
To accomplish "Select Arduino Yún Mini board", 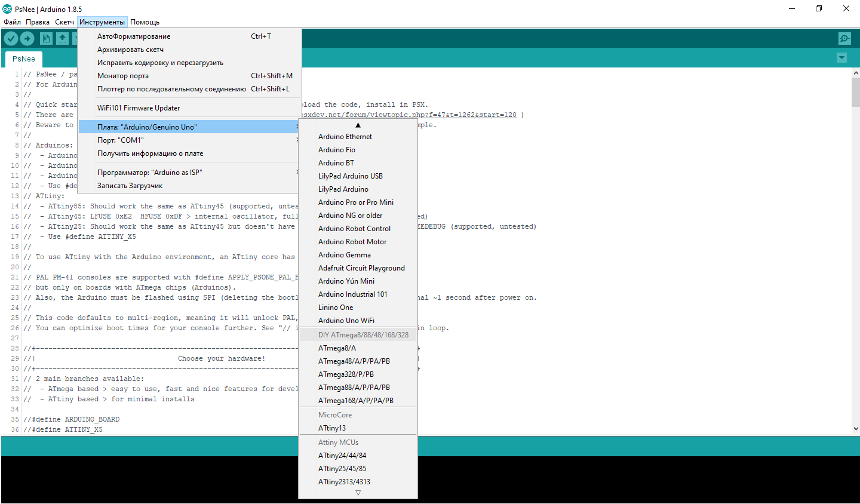I will coord(358,281).
